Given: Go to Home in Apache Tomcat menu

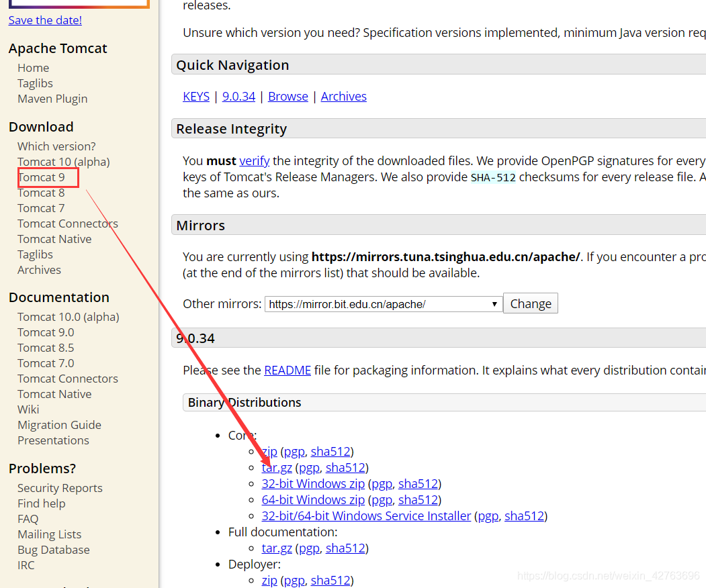Looking at the screenshot, I should (x=34, y=68).
